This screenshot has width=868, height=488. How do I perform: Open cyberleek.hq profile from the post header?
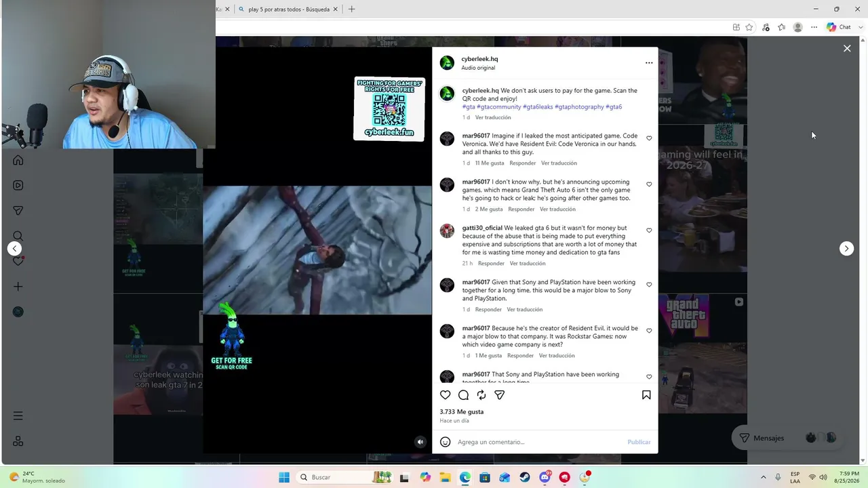click(479, 59)
